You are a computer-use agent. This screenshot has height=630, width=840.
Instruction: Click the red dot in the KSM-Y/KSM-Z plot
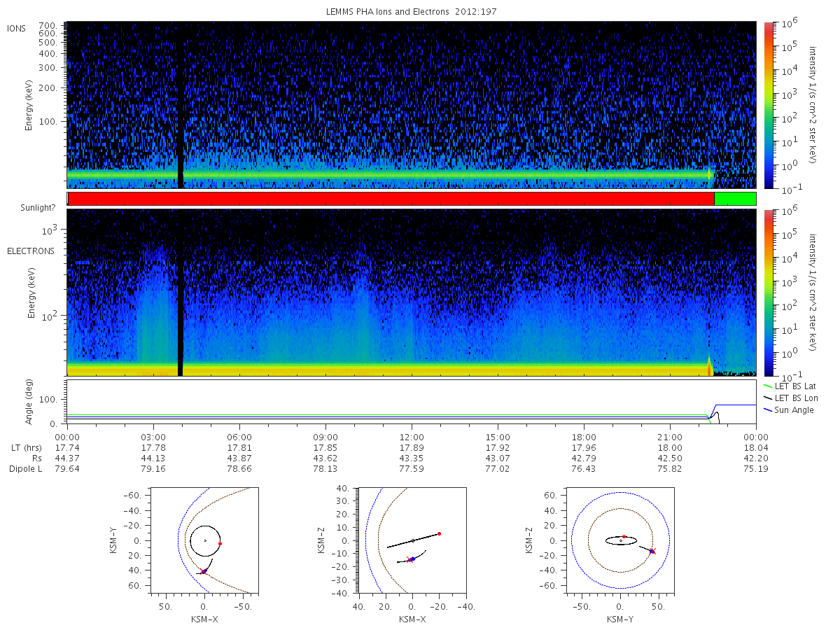[x=624, y=537]
